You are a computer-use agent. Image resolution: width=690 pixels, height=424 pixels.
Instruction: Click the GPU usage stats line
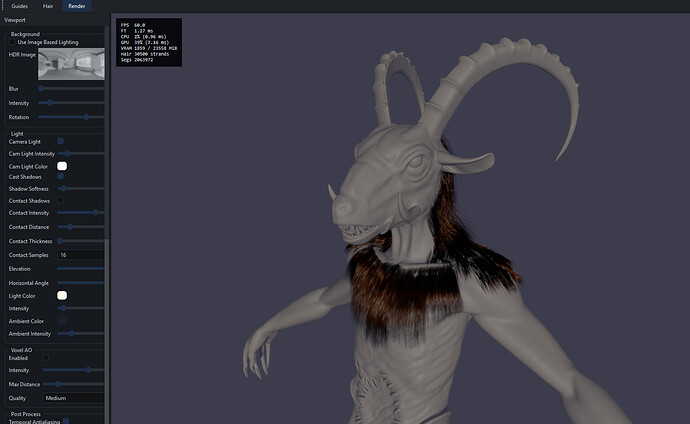[x=145, y=42]
